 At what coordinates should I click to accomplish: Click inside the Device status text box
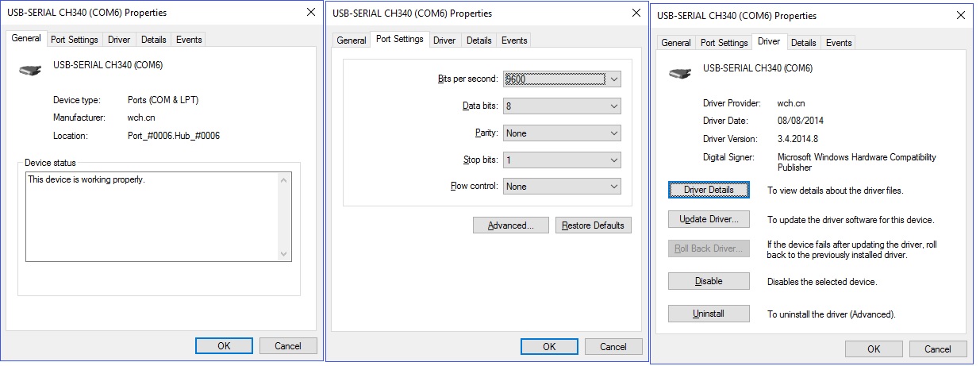(152, 217)
